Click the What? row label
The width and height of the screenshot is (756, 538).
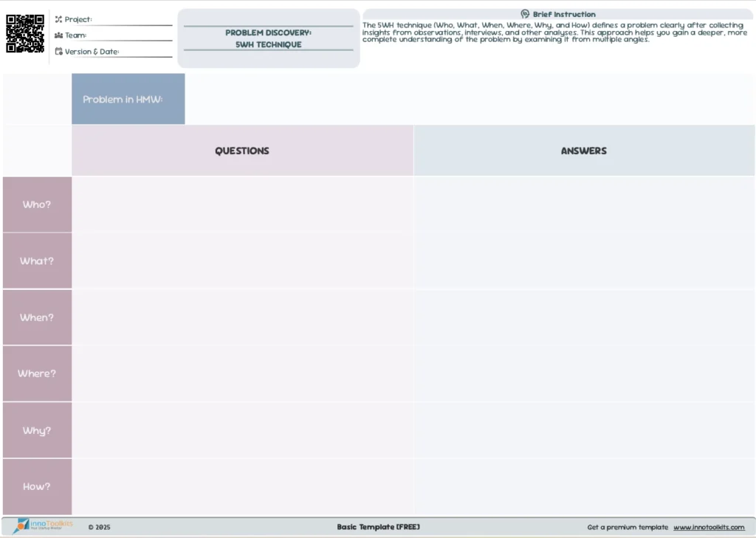coord(37,261)
